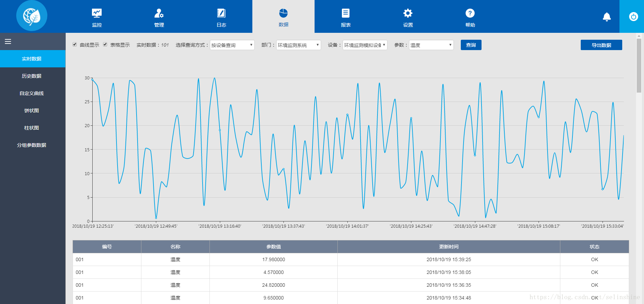The height and width of the screenshot is (304, 644).
Task: Click timestamp 2018/10/19 15:38:05 cell
Action: pos(449,272)
